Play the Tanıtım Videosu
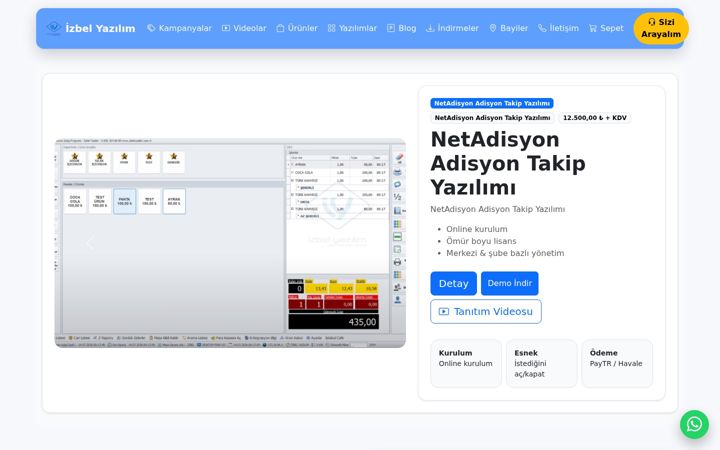The image size is (720, 450). (486, 311)
